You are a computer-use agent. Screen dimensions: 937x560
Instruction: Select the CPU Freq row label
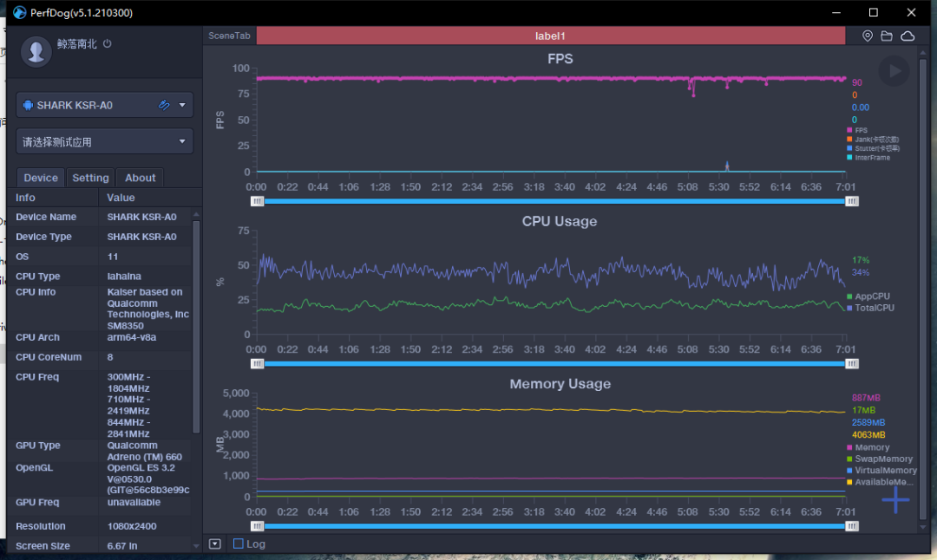point(37,377)
